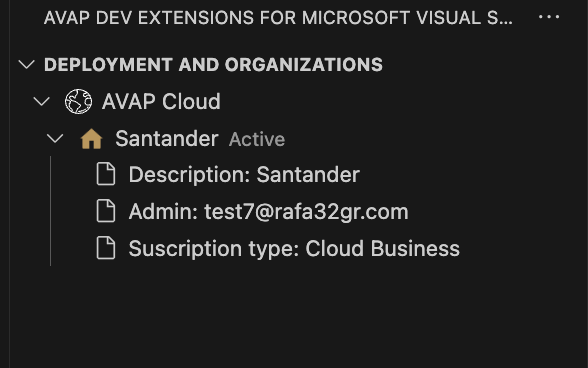This screenshot has height=368, width=588.
Task: Select the Santander organization label
Action: pyautogui.click(x=167, y=139)
